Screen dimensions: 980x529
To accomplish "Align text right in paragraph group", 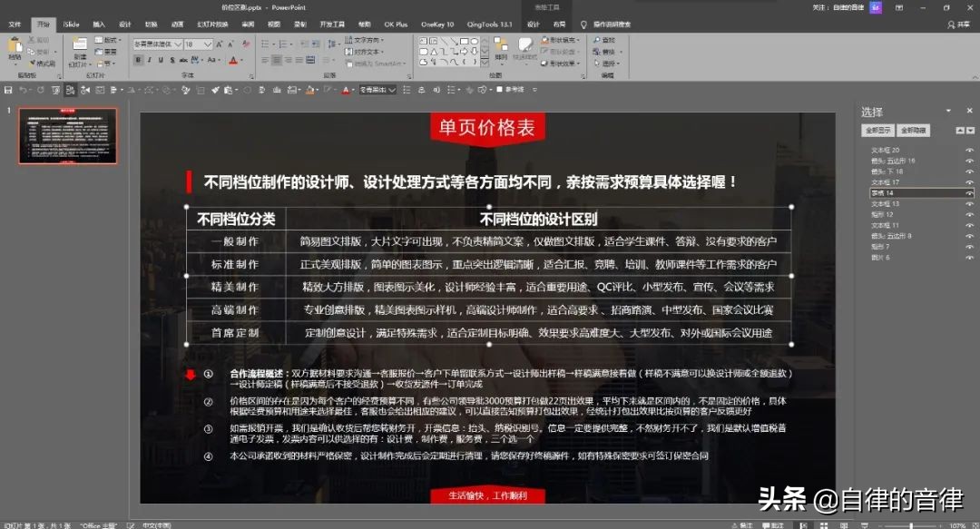I will [288, 60].
